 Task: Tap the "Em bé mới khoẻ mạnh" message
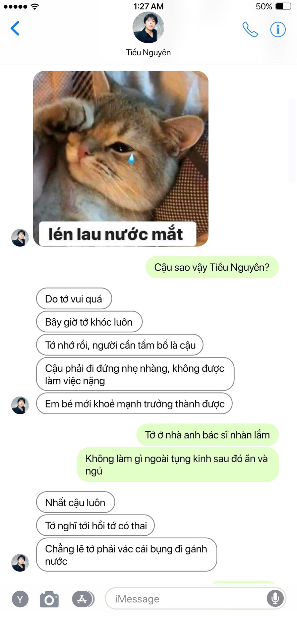click(134, 404)
